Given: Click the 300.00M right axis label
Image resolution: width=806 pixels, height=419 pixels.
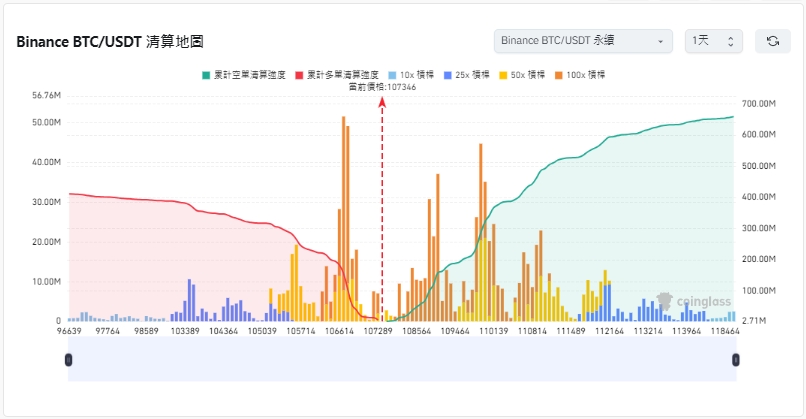Looking at the screenshot, I should pos(759,228).
